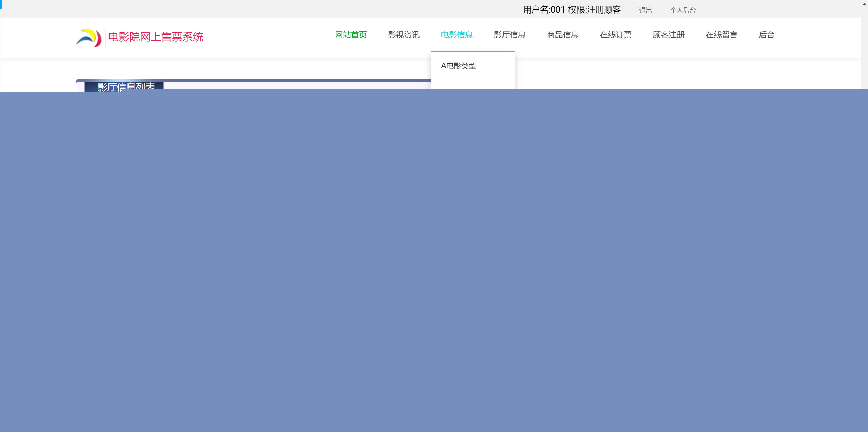
Task: Click the 用户名:001 权限 status text
Action: coord(571,10)
